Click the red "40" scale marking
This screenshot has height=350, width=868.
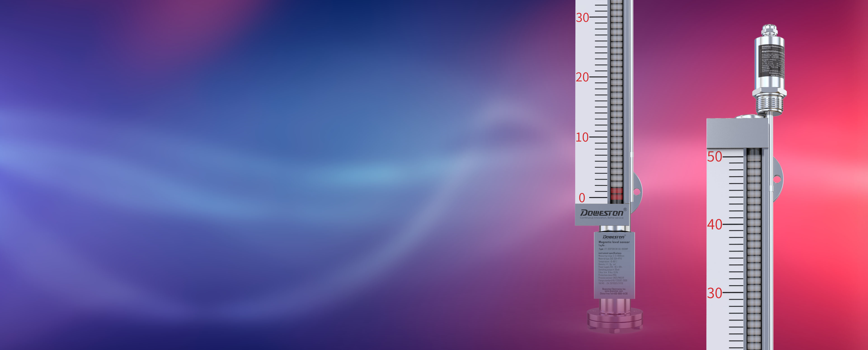[714, 225]
